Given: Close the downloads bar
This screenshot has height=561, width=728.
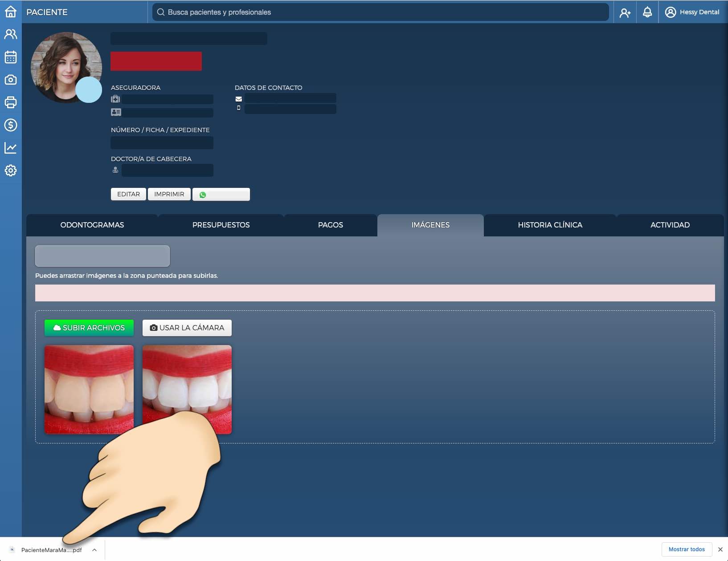Looking at the screenshot, I should 720,549.
